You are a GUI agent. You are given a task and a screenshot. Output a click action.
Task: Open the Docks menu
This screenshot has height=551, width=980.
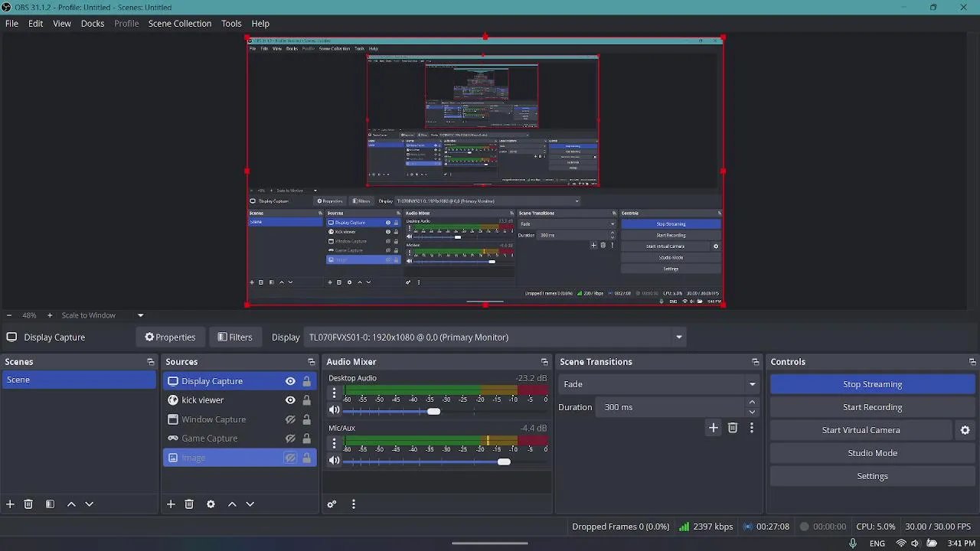coord(93,24)
